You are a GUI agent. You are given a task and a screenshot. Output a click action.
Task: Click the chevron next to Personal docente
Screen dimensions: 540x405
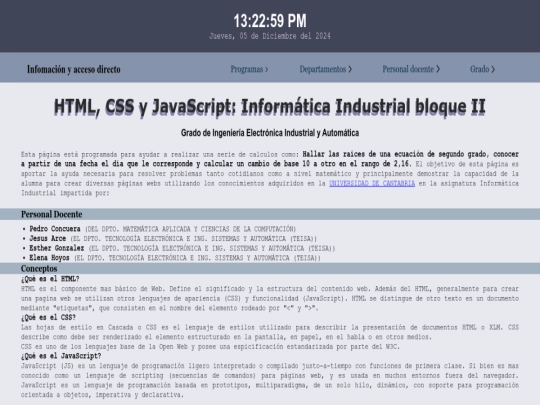[x=438, y=70]
